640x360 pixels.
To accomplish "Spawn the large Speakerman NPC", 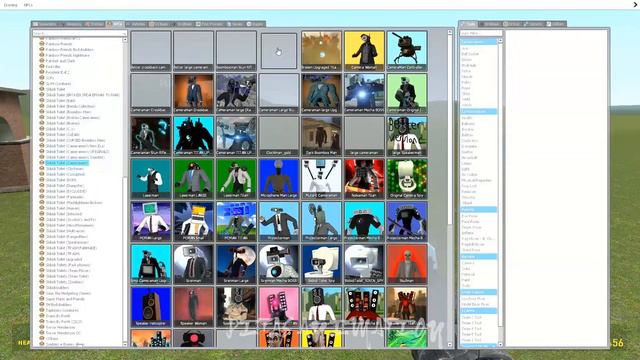I will point(407,136).
